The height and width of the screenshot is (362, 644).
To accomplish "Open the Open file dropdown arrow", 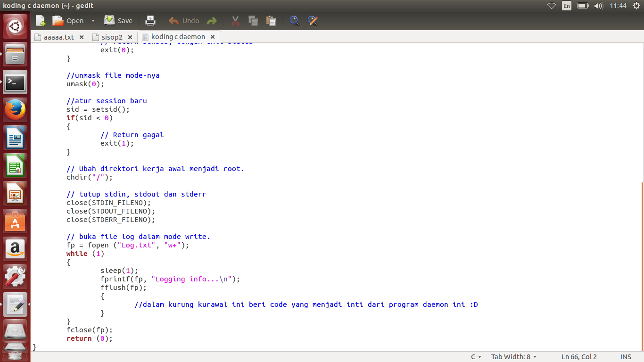I will click(x=93, y=21).
